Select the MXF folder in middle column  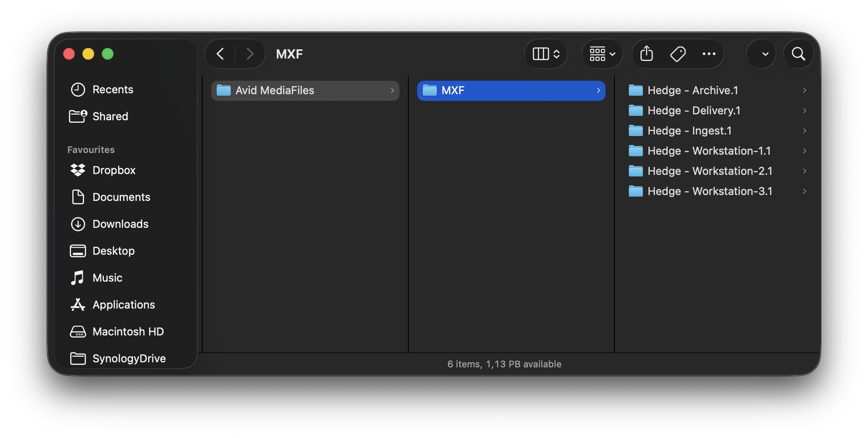[453, 90]
